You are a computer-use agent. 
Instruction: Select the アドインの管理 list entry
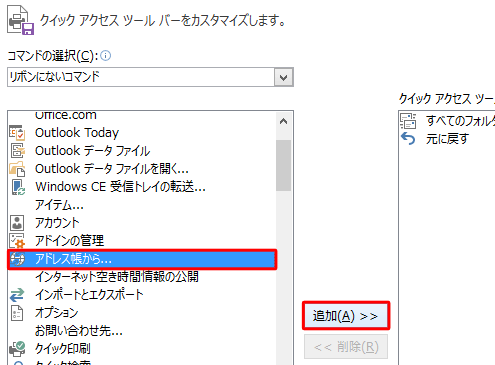pyautogui.click(x=142, y=241)
